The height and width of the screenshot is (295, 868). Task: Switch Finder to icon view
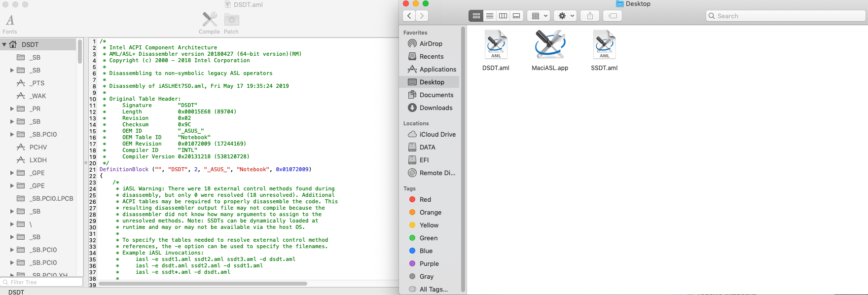pyautogui.click(x=476, y=16)
